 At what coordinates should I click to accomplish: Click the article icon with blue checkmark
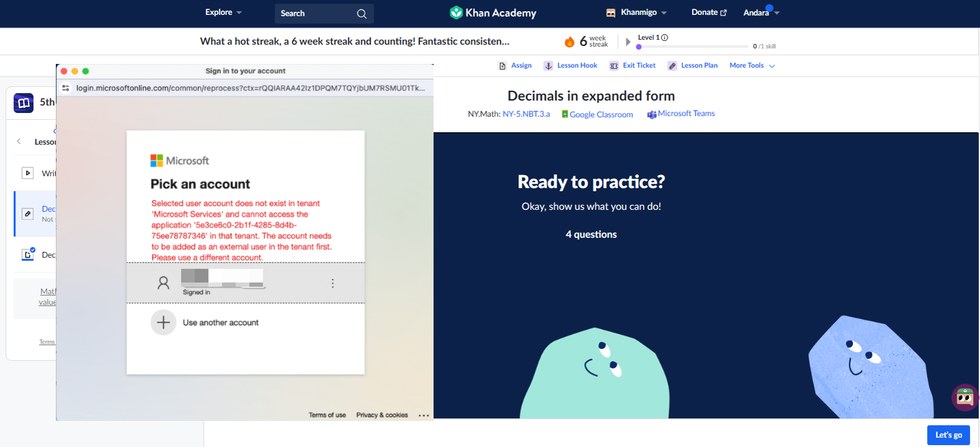(28, 254)
